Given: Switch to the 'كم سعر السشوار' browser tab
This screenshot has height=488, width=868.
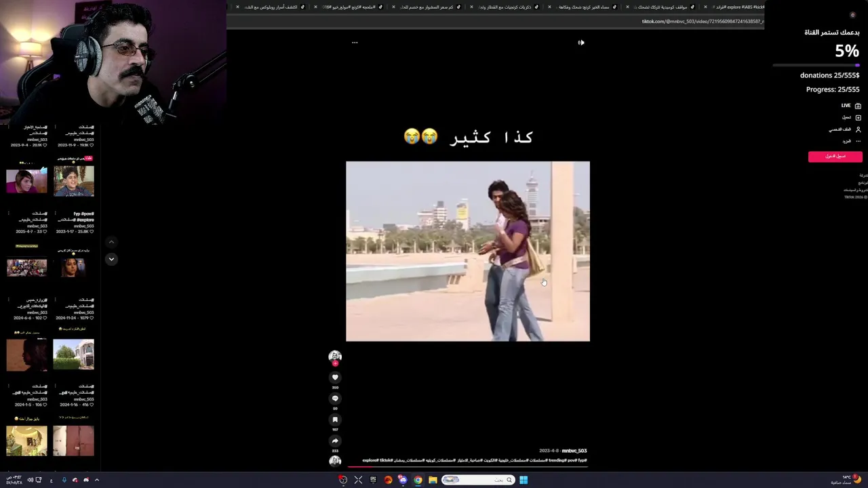Looking at the screenshot, I should pyautogui.click(x=426, y=7).
